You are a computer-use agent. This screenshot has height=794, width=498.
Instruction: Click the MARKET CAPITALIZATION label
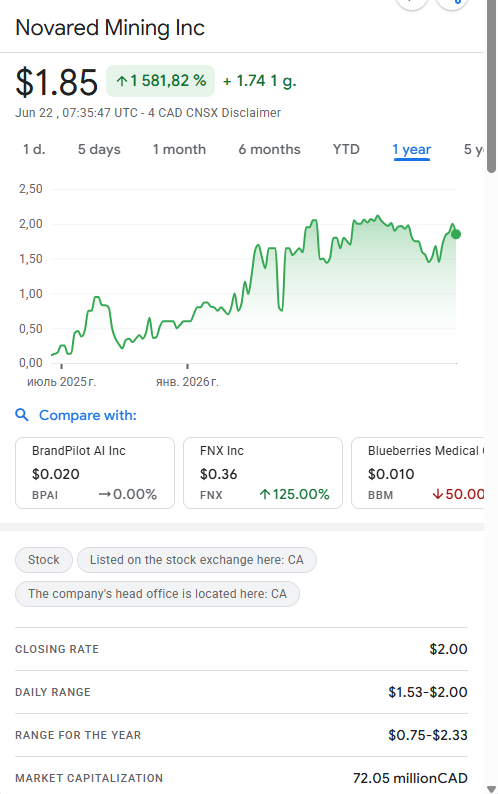pos(89,778)
